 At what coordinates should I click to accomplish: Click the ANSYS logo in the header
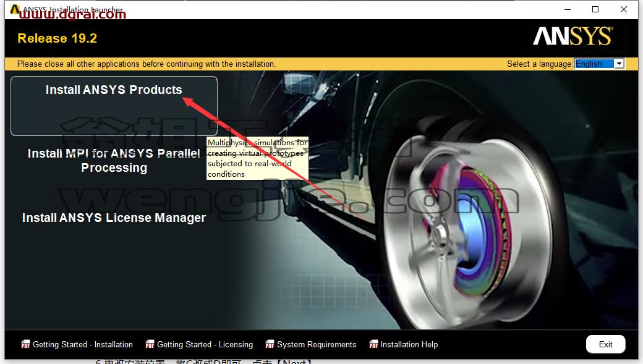click(x=573, y=36)
